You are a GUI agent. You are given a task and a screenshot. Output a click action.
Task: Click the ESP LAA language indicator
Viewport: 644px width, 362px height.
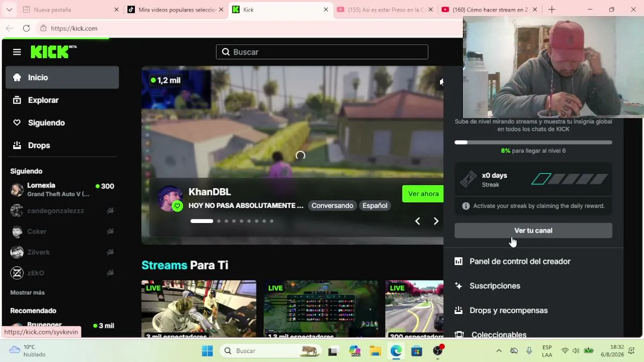(x=547, y=350)
